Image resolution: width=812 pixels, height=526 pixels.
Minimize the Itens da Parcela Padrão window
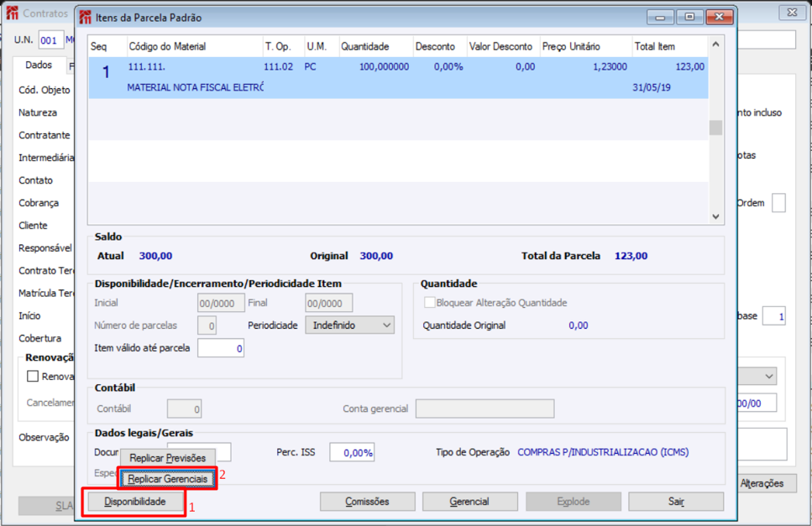click(x=660, y=17)
